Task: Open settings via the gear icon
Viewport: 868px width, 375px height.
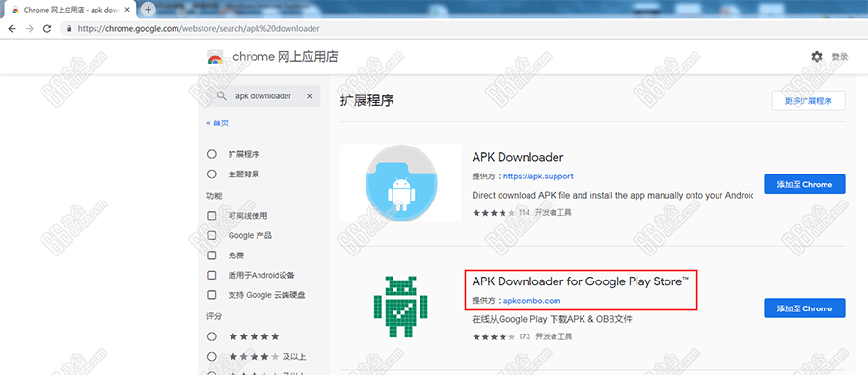Action: pyautogui.click(x=817, y=57)
